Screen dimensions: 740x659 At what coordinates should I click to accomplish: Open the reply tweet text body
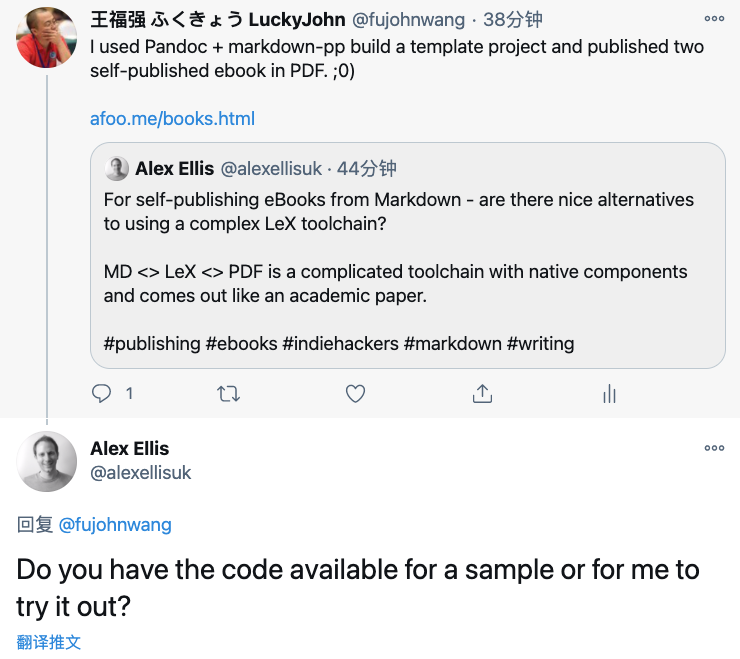pyautogui.click(x=358, y=588)
